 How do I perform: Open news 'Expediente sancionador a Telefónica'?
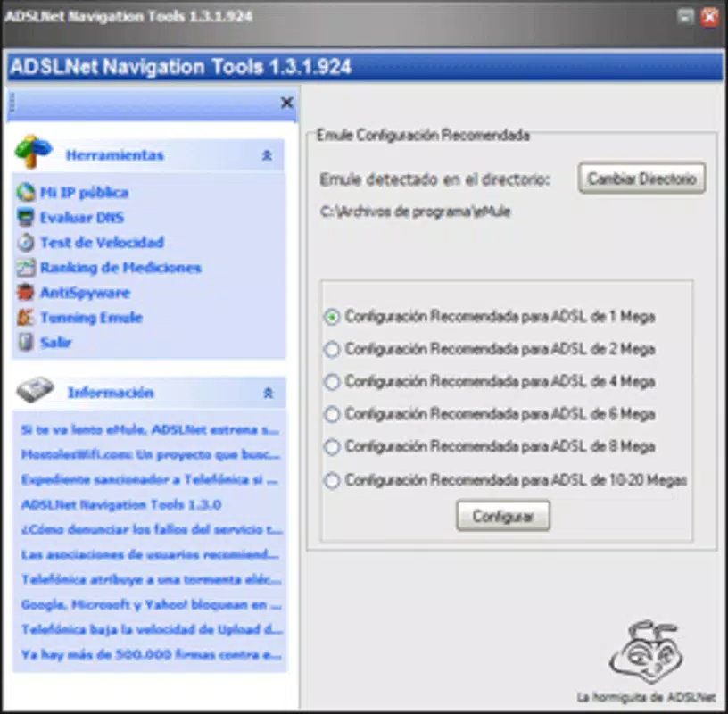[150, 479]
